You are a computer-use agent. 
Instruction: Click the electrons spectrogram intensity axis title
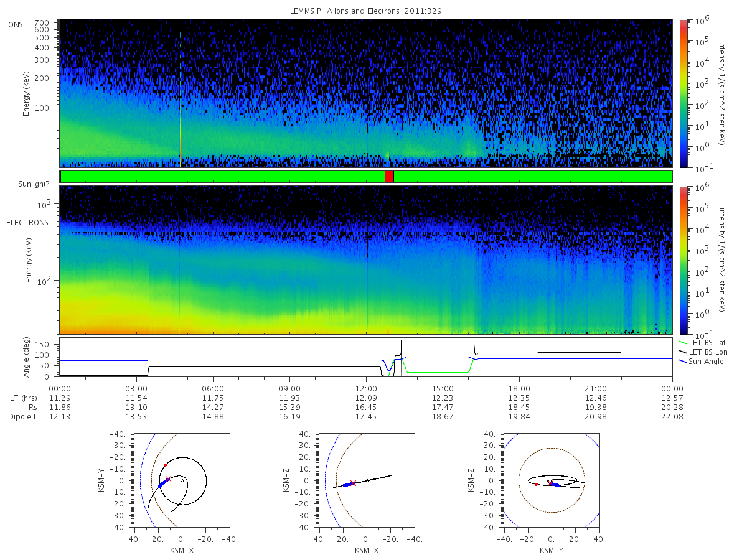point(723,260)
